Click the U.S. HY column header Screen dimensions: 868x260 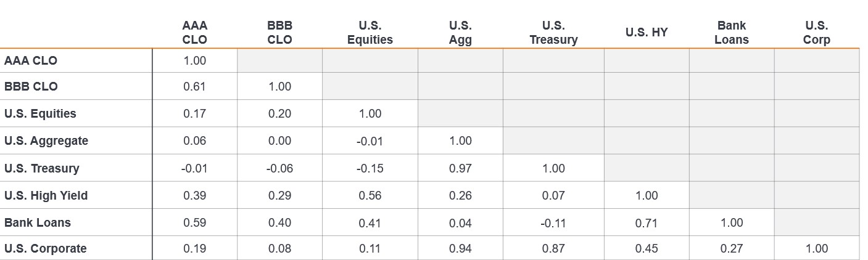[646, 33]
